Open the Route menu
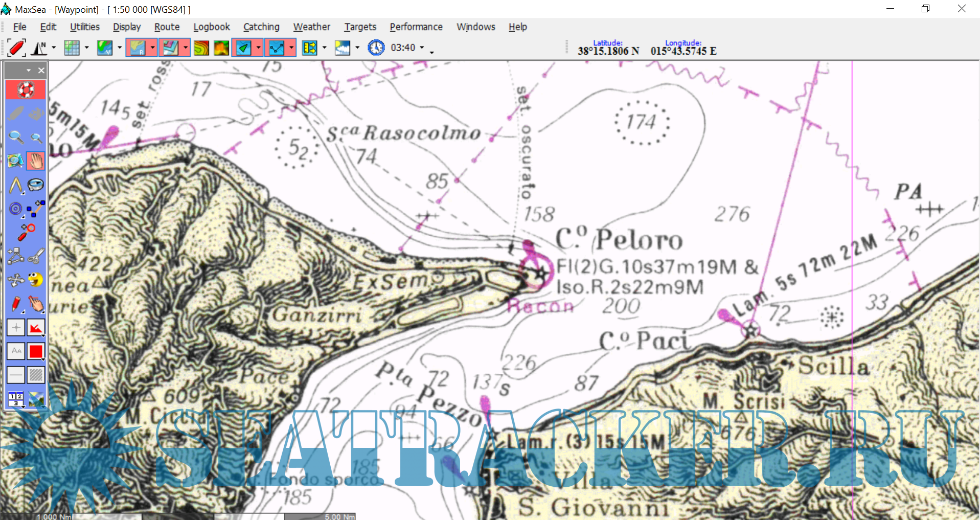The image size is (980, 520). point(167,27)
